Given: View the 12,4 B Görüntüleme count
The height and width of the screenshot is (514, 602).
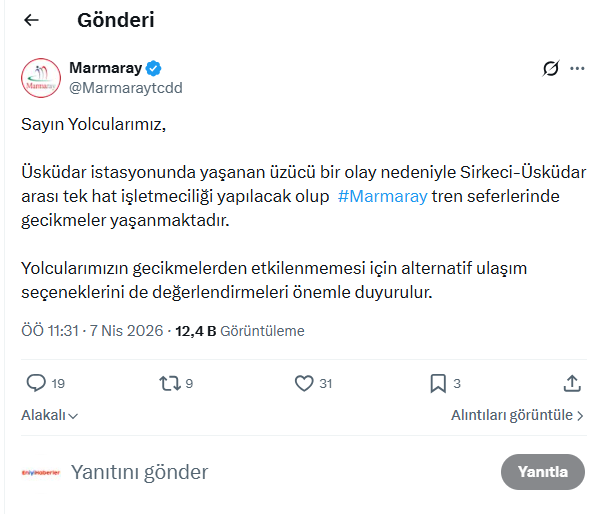Looking at the screenshot, I should pos(240,331).
